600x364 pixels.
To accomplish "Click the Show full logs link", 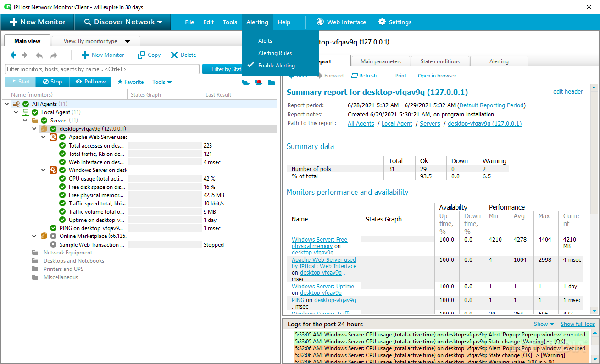I will coord(578,324).
